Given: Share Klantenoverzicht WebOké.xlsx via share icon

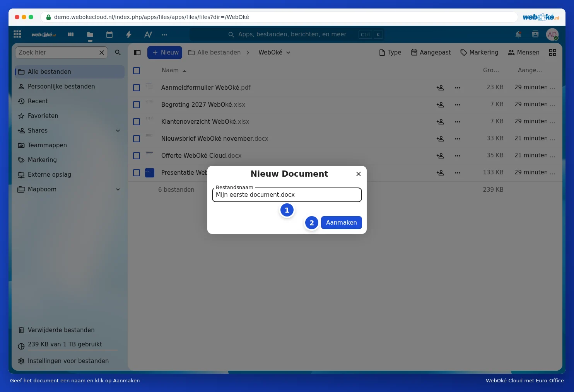Looking at the screenshot, I should tap(440, 122).
